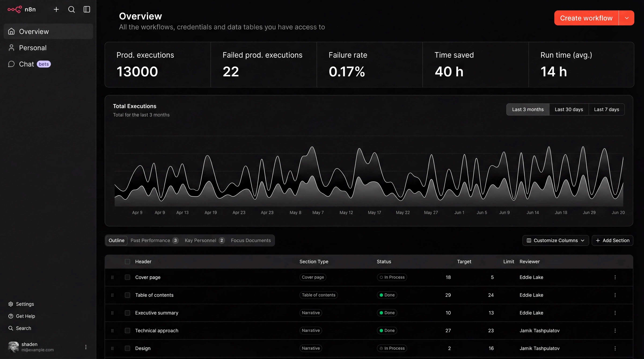Click the plus icon in sidebar header
Screen dimensions: 644x359
(x=56, y=9)
